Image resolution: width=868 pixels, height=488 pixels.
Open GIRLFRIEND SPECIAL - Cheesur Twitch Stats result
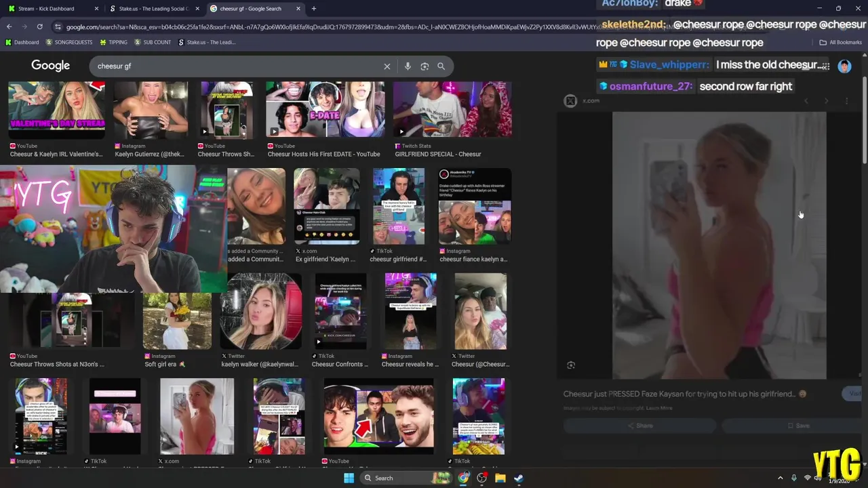tap(452, 110)
